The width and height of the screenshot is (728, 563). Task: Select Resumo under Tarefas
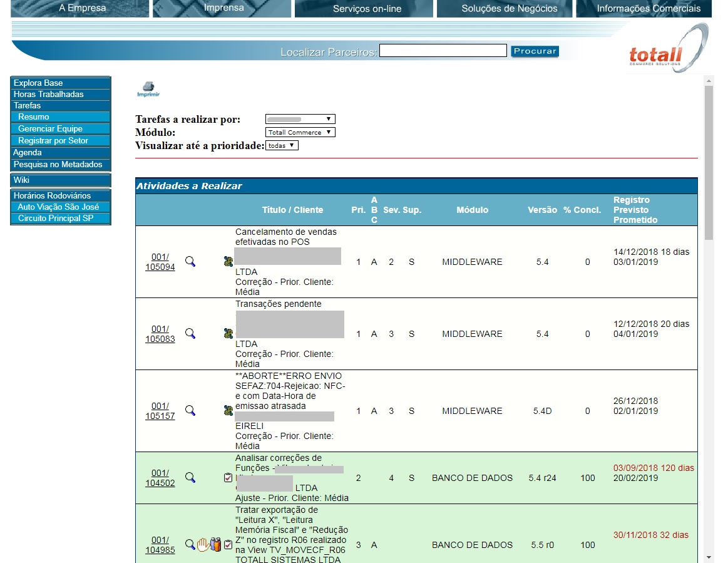(x=61, y=117)
